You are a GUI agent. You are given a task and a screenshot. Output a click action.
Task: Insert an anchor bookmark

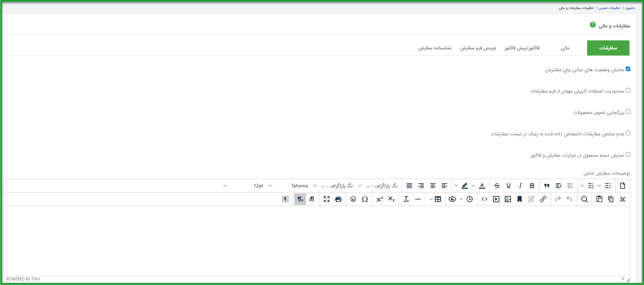[520, 199]
